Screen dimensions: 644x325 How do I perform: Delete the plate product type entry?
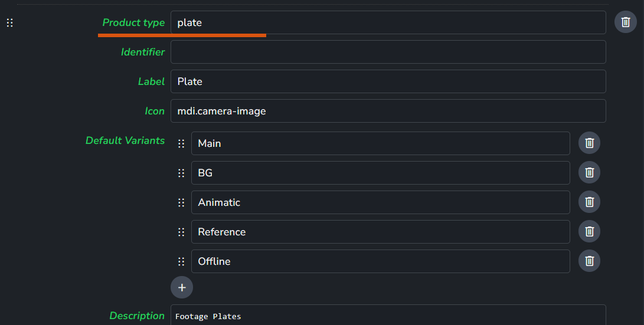point(625,22)
